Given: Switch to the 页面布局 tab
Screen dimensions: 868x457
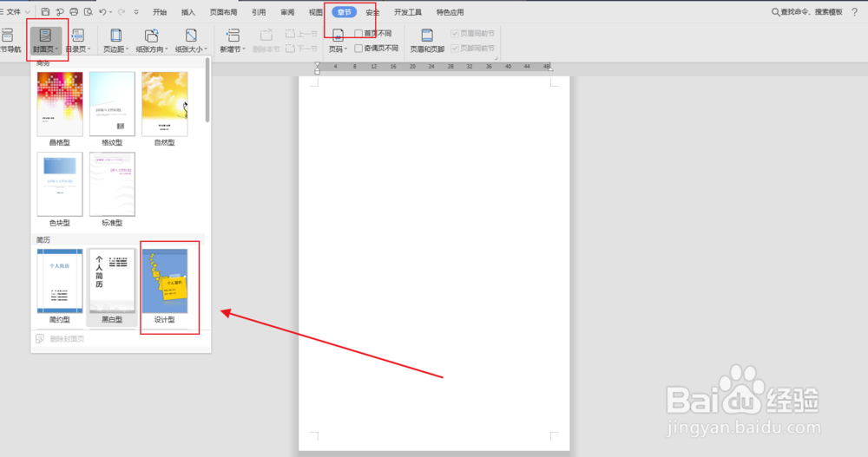Looking at the screenshot, I should [224, 12].
